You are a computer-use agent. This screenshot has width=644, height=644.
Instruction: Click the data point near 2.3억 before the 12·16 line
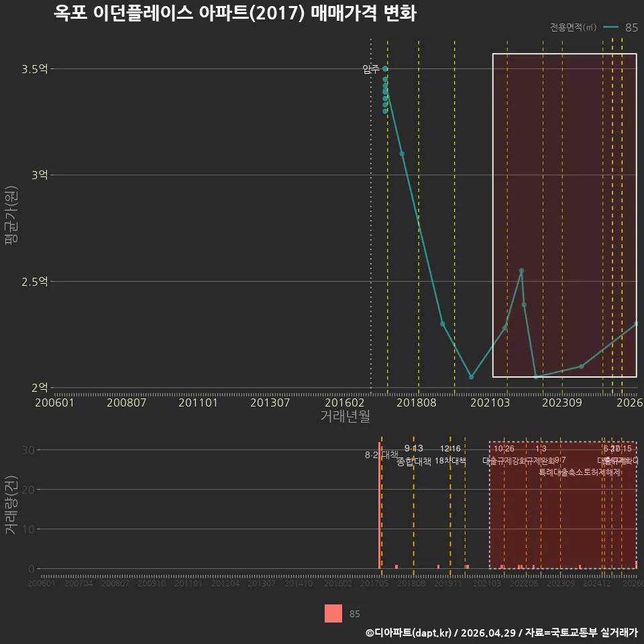442,323
